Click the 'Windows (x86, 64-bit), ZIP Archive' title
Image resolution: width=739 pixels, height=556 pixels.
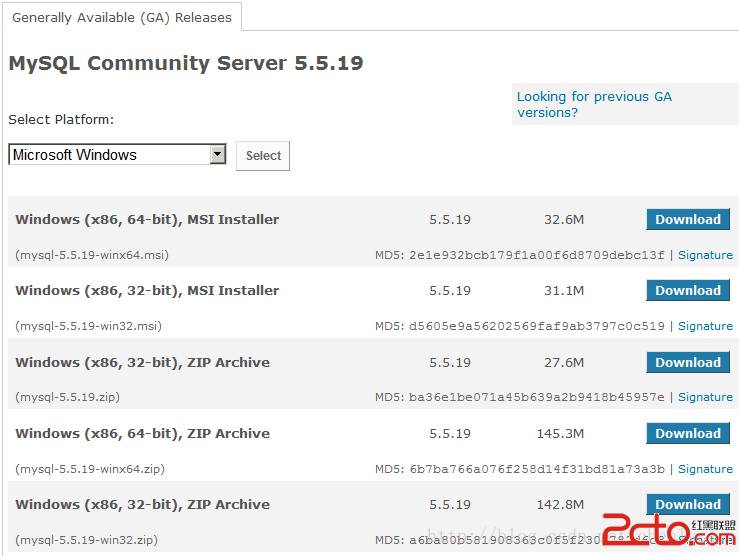[142, 434]
